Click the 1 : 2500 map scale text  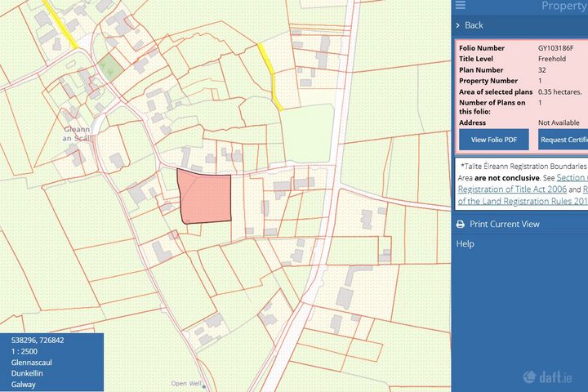coord(26,350)
